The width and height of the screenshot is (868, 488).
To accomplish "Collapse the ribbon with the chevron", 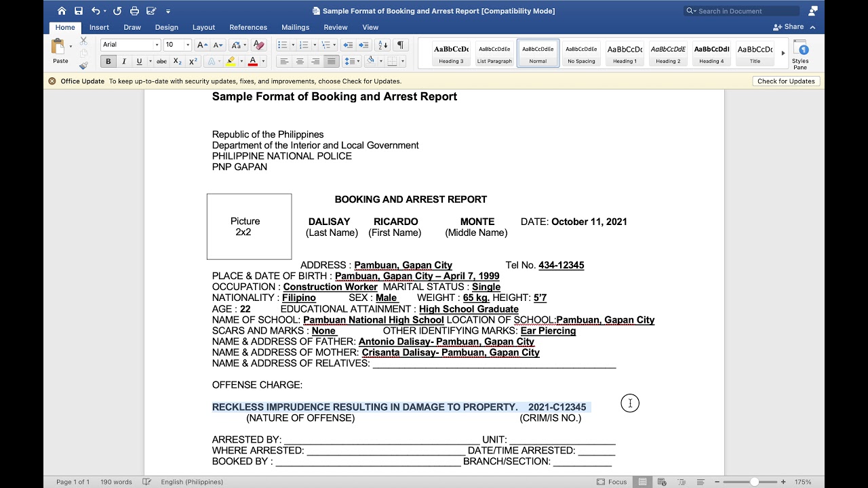I will click(812, 27).
